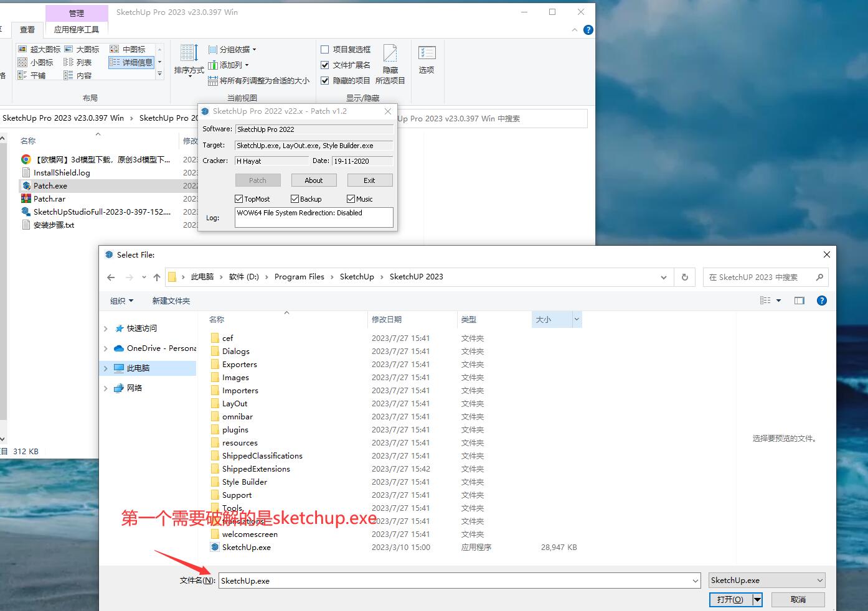Image resolution: width=868 pixels, height=611 pixels.
Task: Choose 超大图标 view layout
Action: 39,49
